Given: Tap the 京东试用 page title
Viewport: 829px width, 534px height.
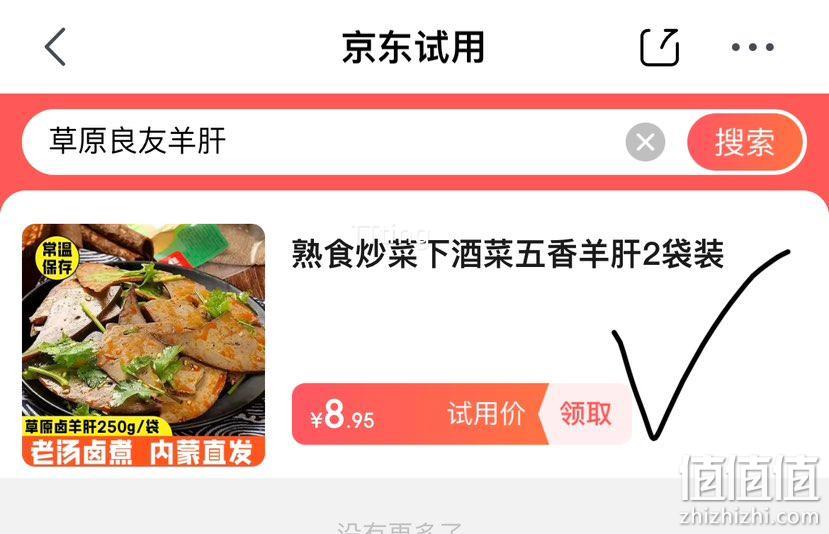Looking at the screenshot, I should point(413,47).
